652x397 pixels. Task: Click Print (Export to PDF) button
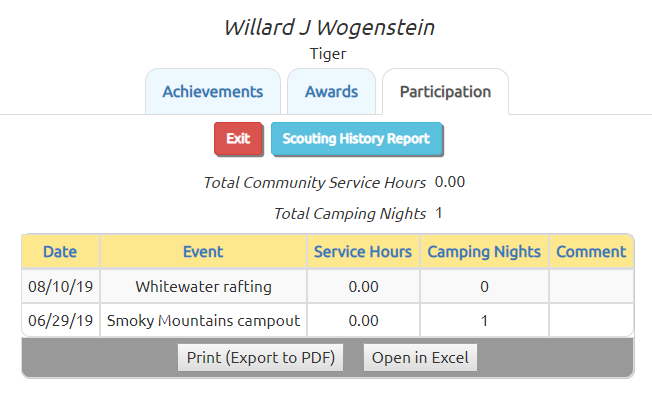point(261,358)
